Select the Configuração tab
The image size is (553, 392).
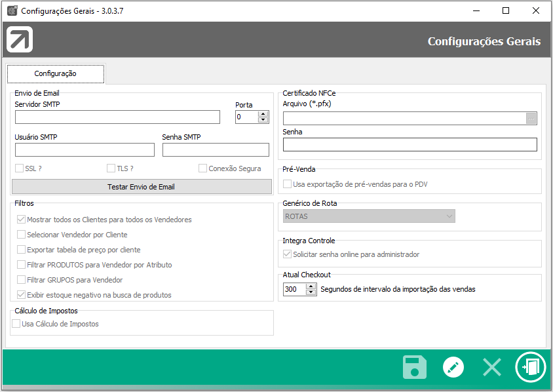pyautogui.click(x=56, y=74)
